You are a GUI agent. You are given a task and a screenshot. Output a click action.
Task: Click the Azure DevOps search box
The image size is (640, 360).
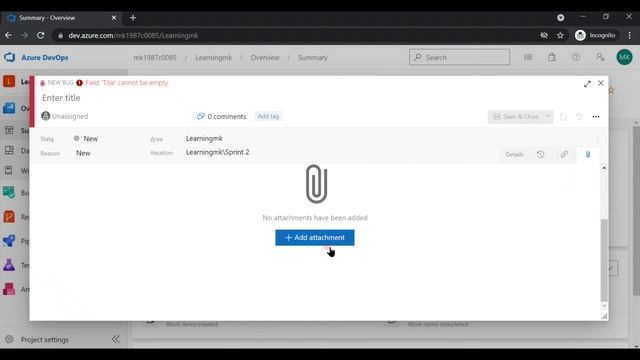(x=459, y=58)
